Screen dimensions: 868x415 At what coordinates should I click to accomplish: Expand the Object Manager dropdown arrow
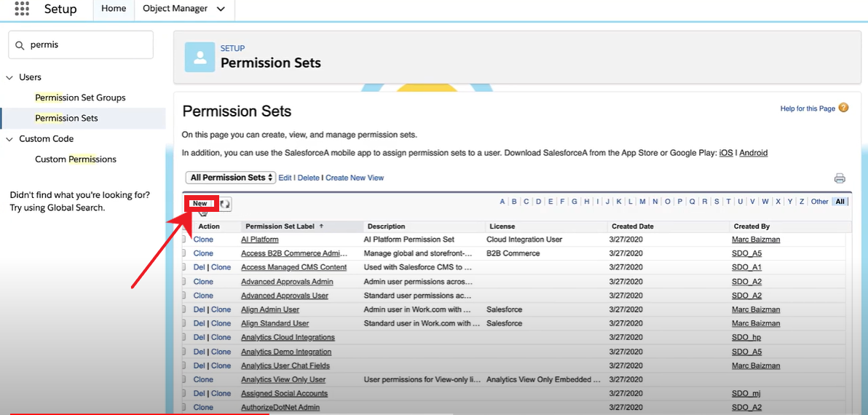[x=221, y=9]
